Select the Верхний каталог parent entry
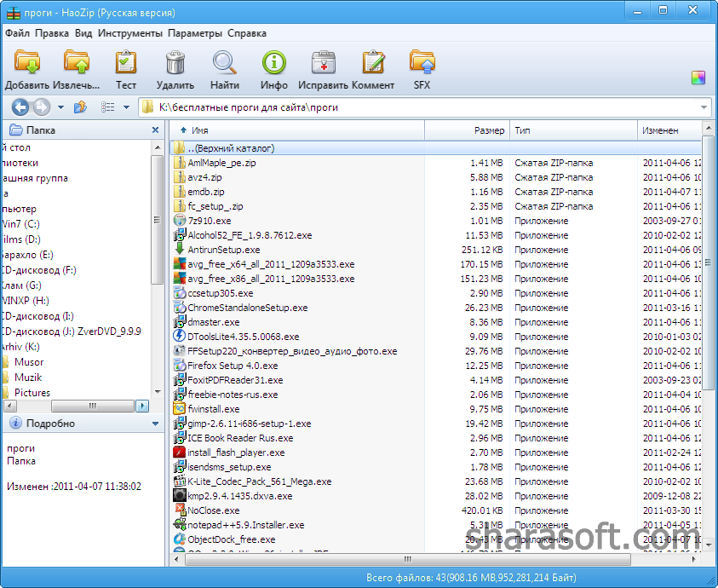Screen dimensions: 718x588 tap(435, 148)
